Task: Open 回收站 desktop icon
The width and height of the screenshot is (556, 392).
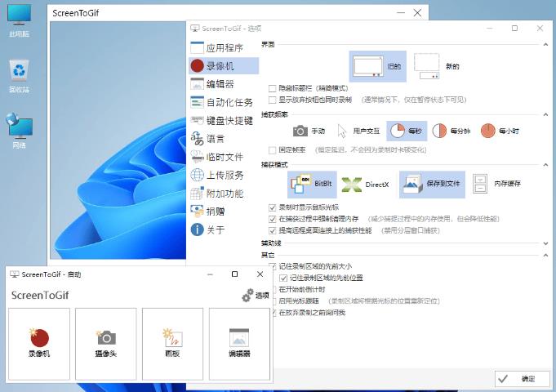Action: pos(19,76)
